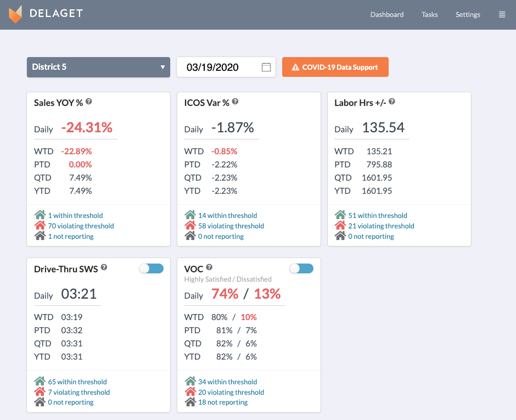This screenshot has width=516, height=420.
Task: Go to the Tasks page
Action: [x=429, y=15]
